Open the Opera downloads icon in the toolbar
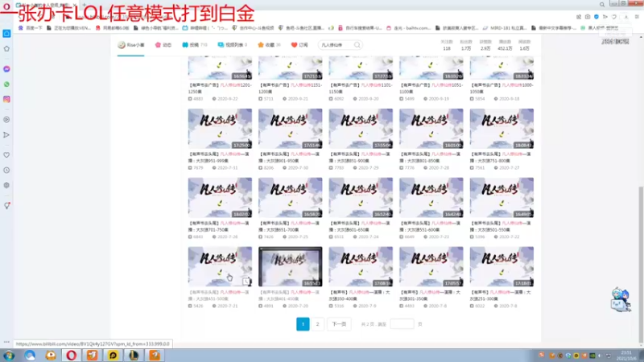 (626, 17)
